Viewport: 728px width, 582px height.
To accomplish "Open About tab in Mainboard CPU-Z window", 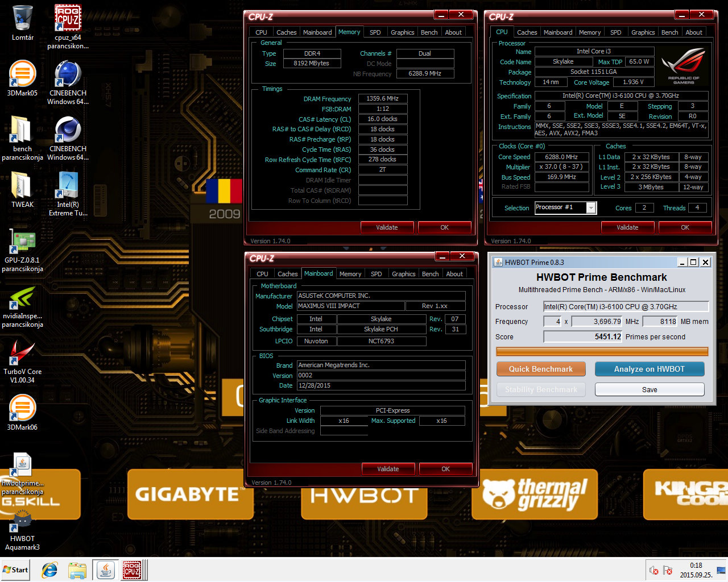I will pyautogui.click(x=454, y=274).
